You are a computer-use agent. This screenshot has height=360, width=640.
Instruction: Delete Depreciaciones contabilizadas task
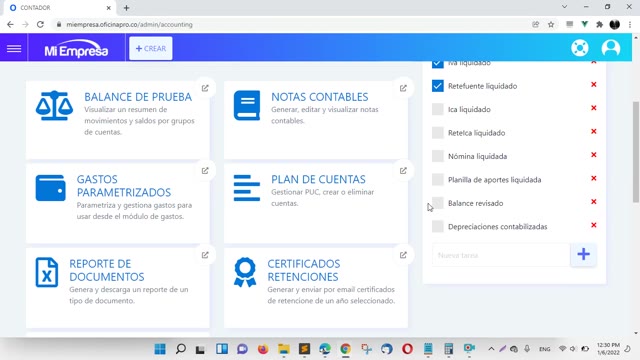point(594,225)
